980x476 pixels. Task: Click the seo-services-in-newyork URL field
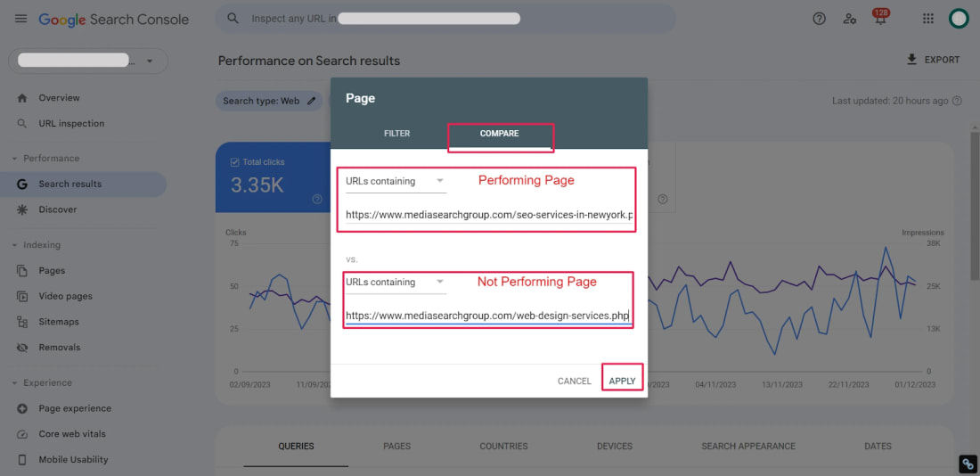click(x=489, y=215)
